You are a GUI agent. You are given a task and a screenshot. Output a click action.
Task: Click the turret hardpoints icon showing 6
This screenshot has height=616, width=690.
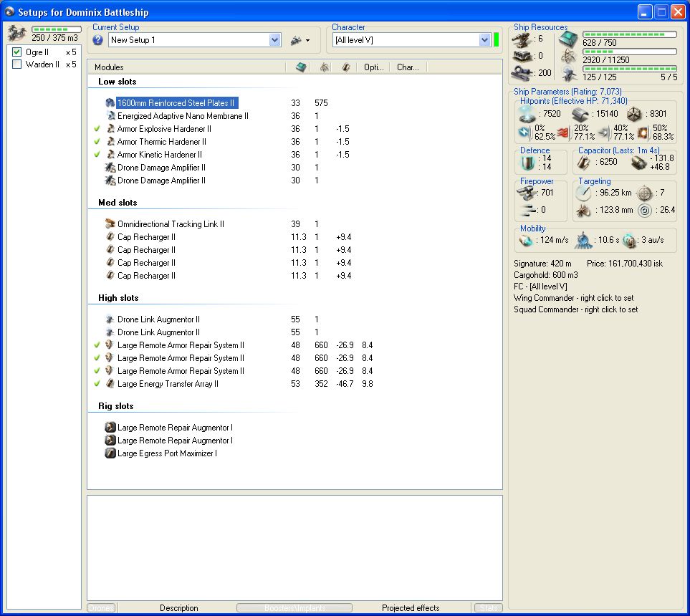pos(522,39)
